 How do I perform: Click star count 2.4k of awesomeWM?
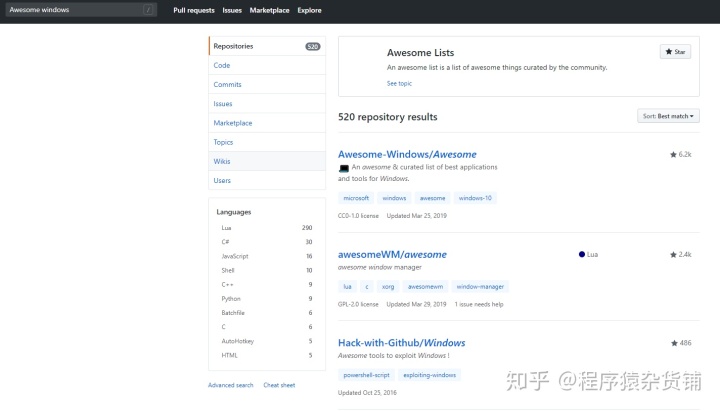click(x=681, y=254)
